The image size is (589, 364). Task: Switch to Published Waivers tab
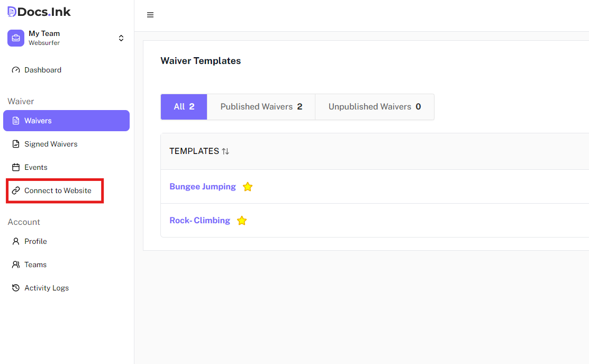pos(261,107)
